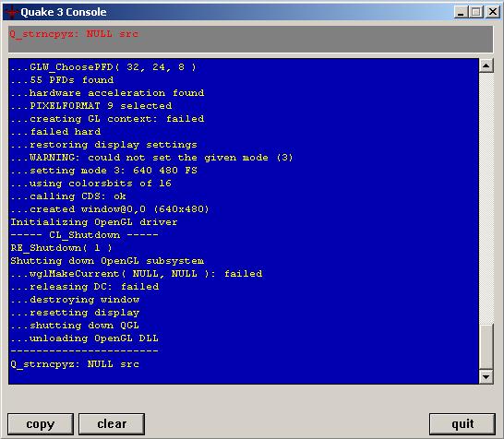Image resolution: width=504 pixels, height=439 pixels.
Task: Click the line 'RE_Shutdown( 1 )'
Action: pyautogui.click(x=62, y=248)
